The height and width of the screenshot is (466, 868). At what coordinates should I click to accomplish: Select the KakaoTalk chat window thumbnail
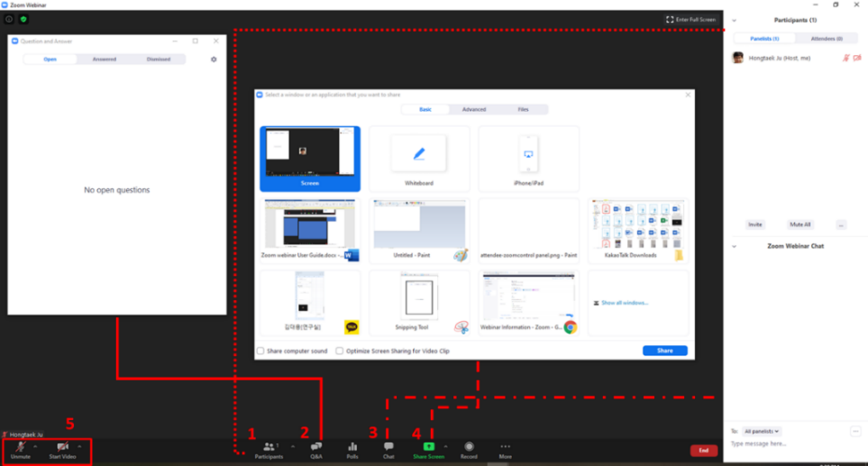coord(310,303)
